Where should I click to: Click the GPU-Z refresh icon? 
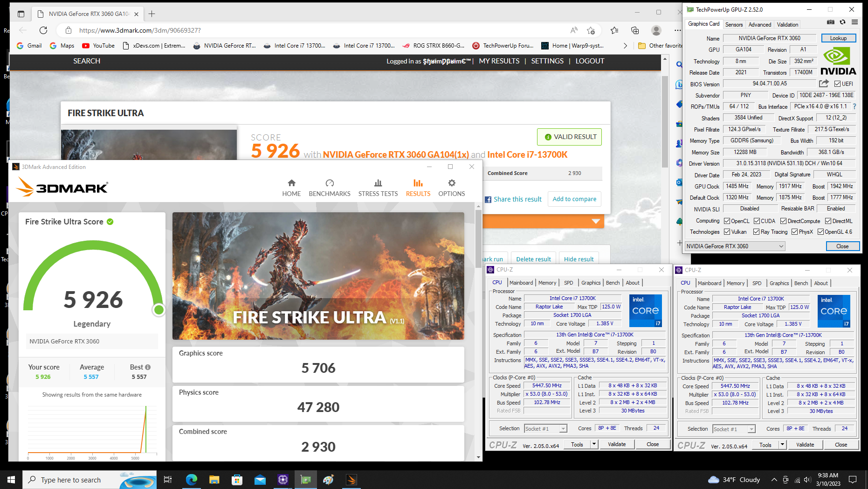pyautogui.click(x=842, y=22)
